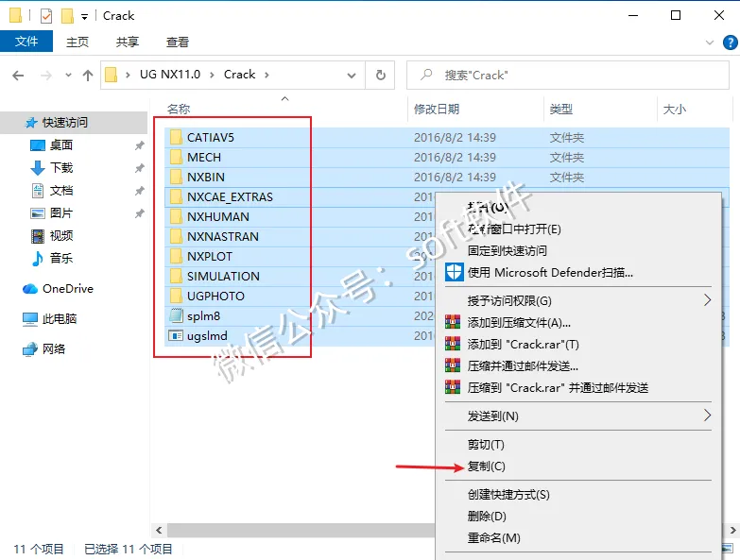Open the Help question mark icon

(x=731, y=42)
